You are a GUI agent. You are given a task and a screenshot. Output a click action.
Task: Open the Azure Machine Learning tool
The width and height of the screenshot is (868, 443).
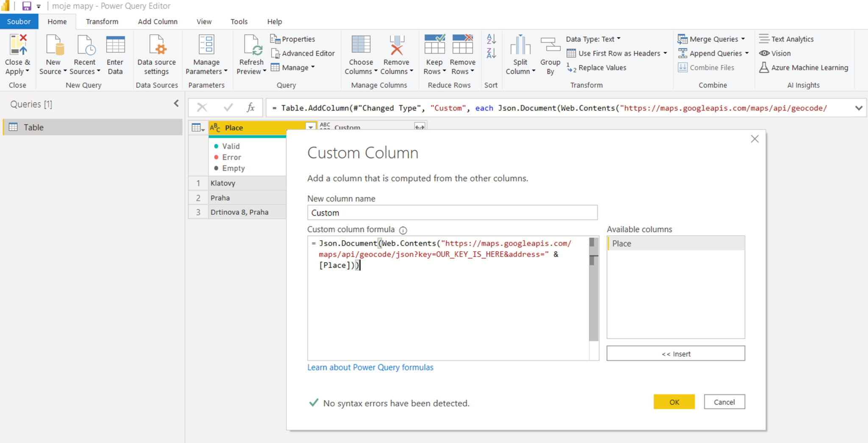pyautogui.click(x=804, y=68)
